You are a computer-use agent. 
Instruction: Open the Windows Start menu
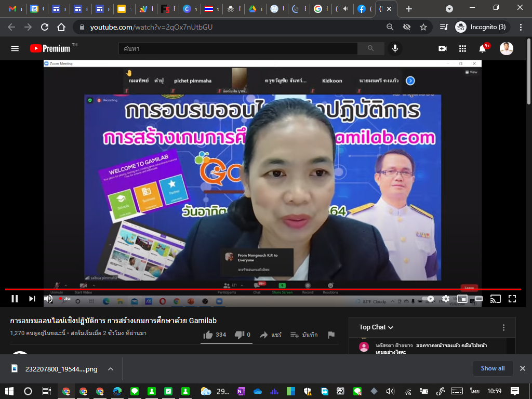pyautogui.click(x=9, y=391)
